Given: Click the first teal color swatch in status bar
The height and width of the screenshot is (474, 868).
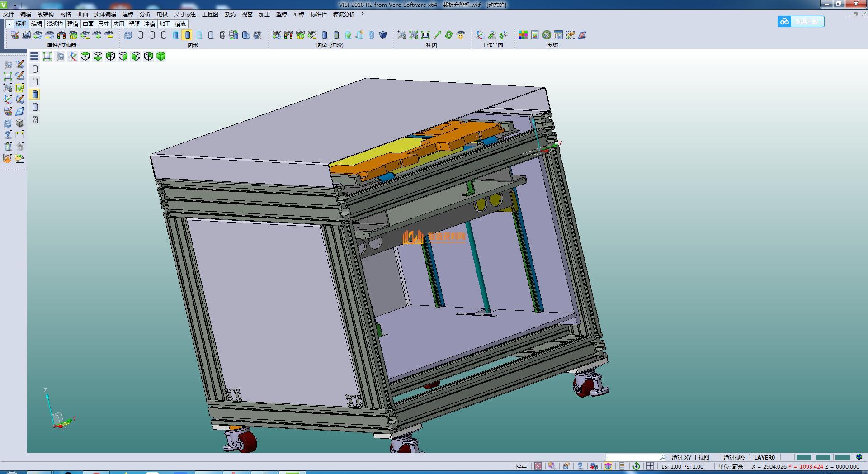Looking at the screenshot, I should pos(803,457).
